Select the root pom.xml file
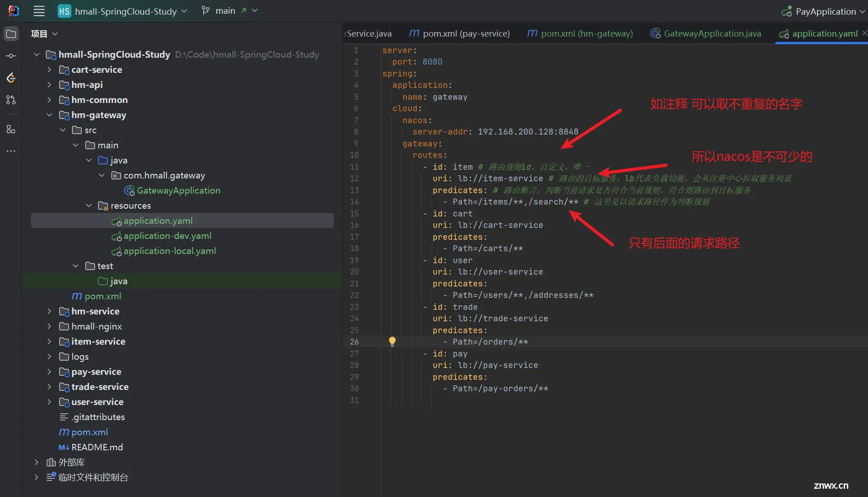Screen dimensions: 868x497 point(89,432)
